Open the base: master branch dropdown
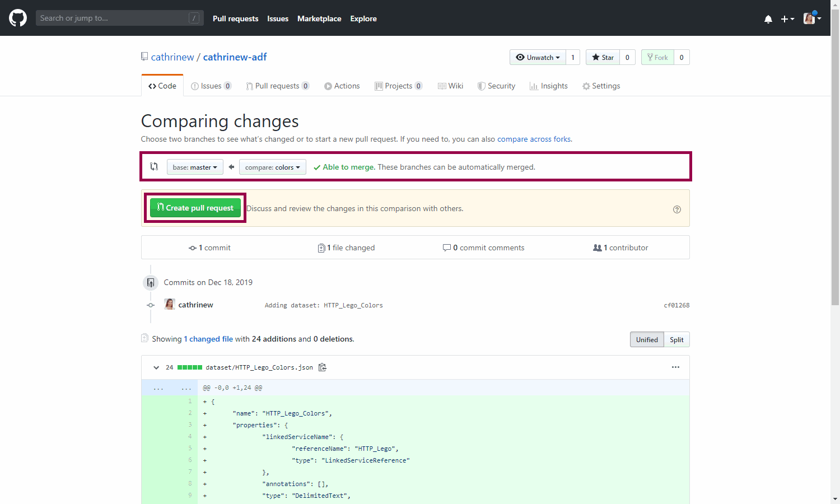 click(x=195, y=167)
